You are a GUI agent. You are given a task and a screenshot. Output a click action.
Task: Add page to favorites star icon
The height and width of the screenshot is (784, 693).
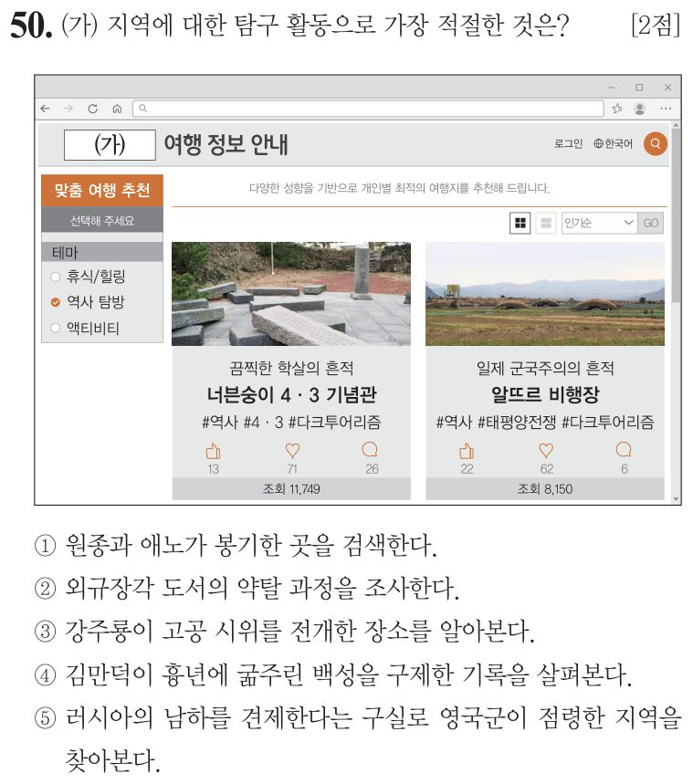coord(617,109)
